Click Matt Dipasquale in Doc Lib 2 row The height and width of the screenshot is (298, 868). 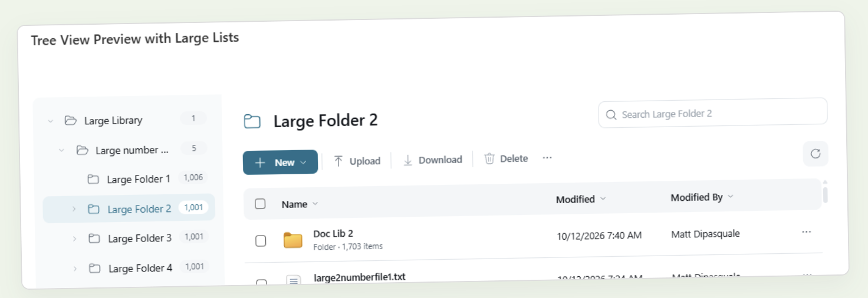(705, 234)
